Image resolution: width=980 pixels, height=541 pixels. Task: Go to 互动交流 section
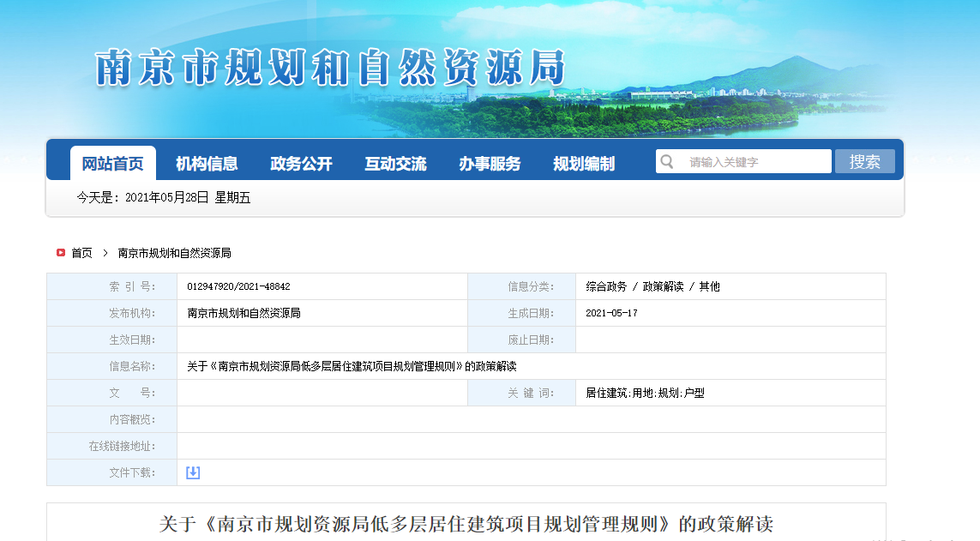[x=395, y=164]
